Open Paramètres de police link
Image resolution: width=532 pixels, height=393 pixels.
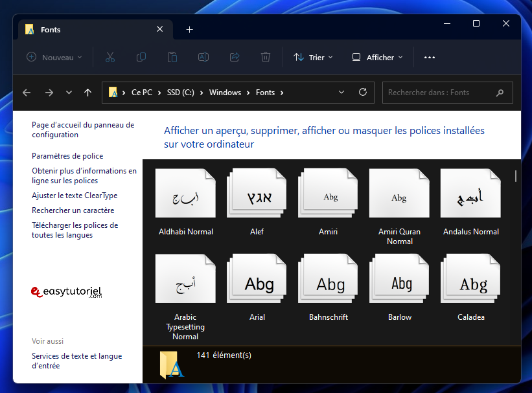[x=67, y=156]
